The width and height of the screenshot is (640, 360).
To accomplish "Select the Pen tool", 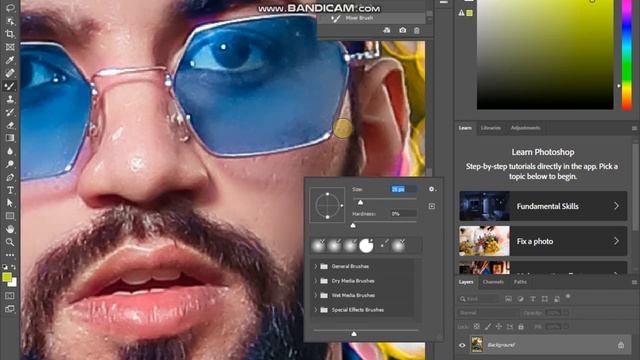I will click(10, 177).
